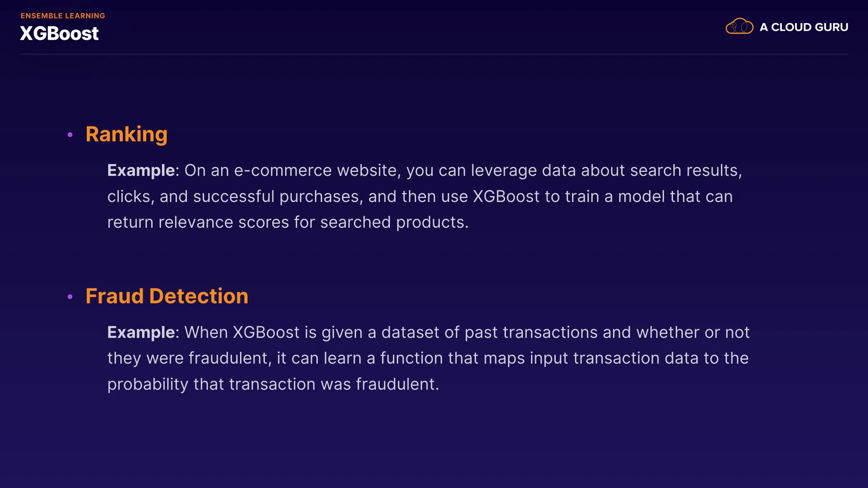Click the horizontal divider line below the header

click(434, 54)
